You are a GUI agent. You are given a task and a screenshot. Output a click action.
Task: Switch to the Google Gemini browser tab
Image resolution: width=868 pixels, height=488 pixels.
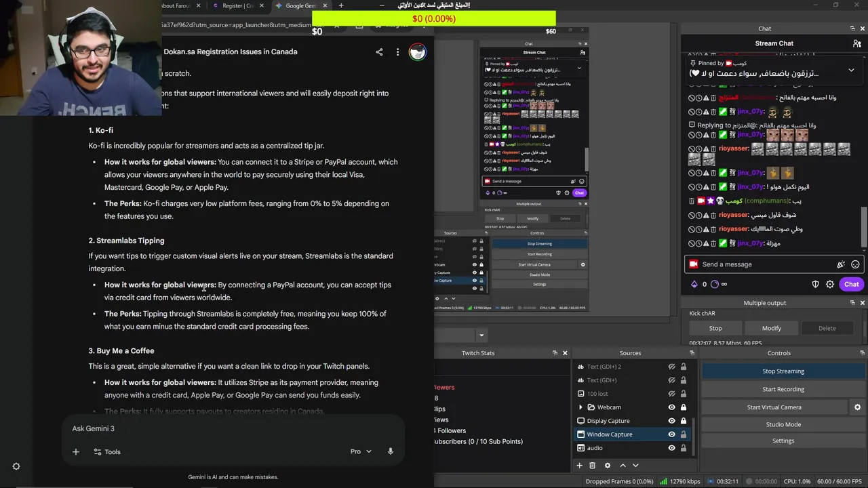pos(300,5)
